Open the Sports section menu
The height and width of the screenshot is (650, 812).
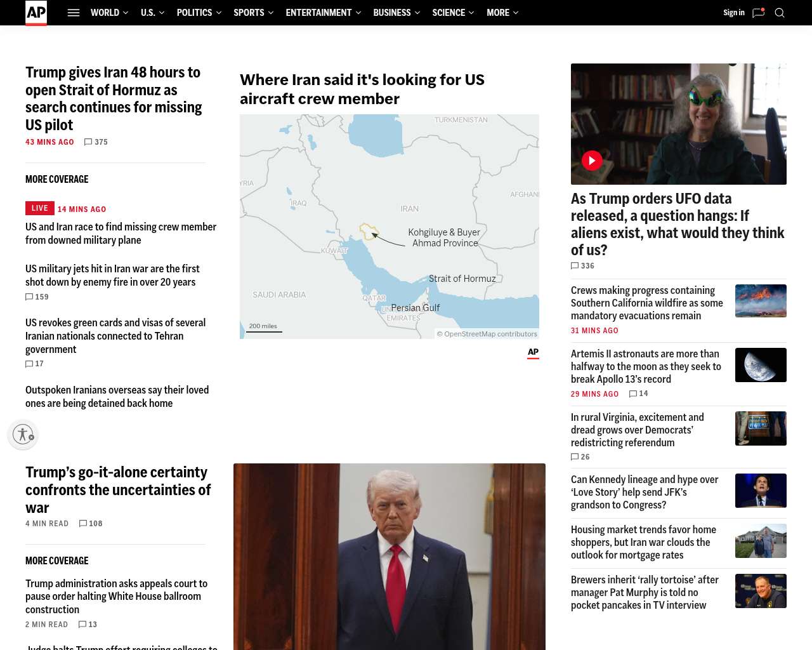tap(253, 13)
